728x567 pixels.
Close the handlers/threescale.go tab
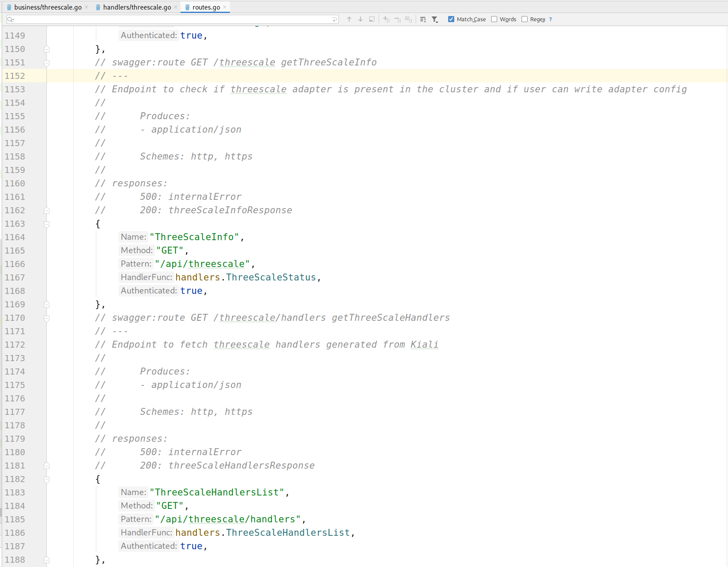point(176,7)
